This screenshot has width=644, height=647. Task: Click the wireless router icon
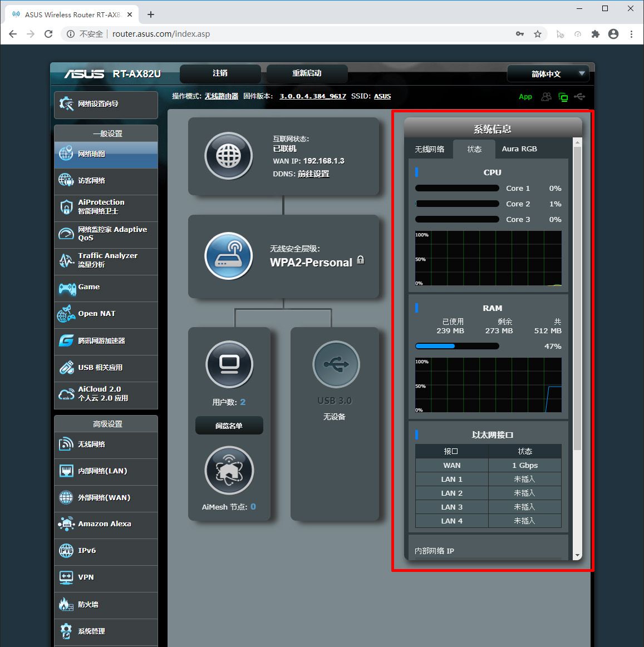(228, 256)
